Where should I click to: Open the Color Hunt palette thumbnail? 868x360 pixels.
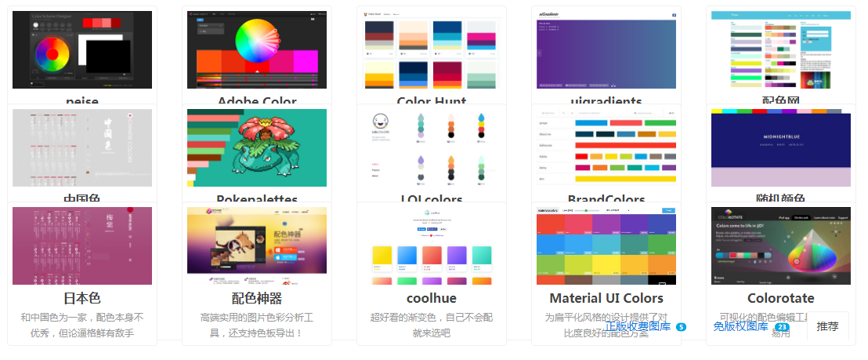click(x=431, y=50)
